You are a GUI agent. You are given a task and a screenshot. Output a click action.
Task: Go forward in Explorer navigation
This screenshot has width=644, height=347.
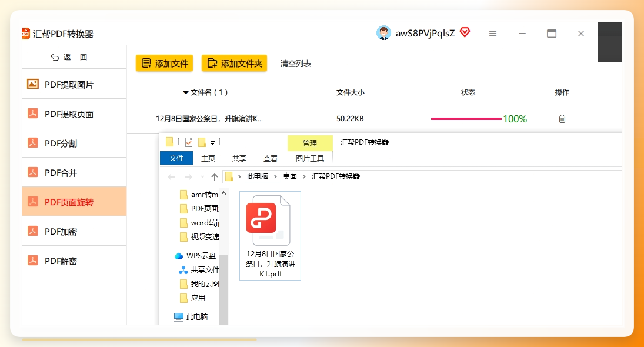pyautogui.click(x=189, y=177)
